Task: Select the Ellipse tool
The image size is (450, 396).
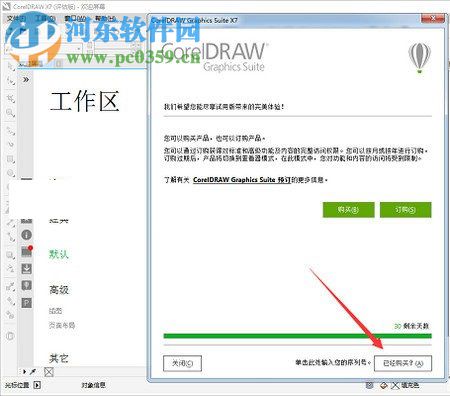Action: click(11, 173)
